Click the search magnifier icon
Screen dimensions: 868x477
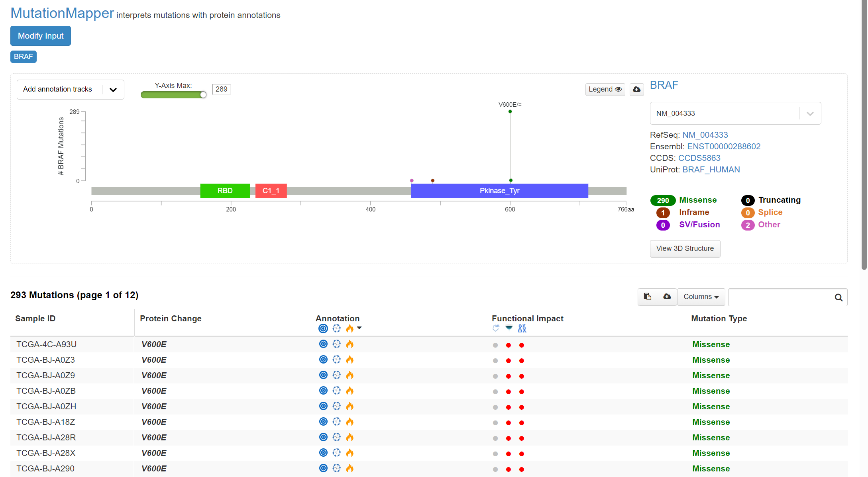click(x=839, y=297)
